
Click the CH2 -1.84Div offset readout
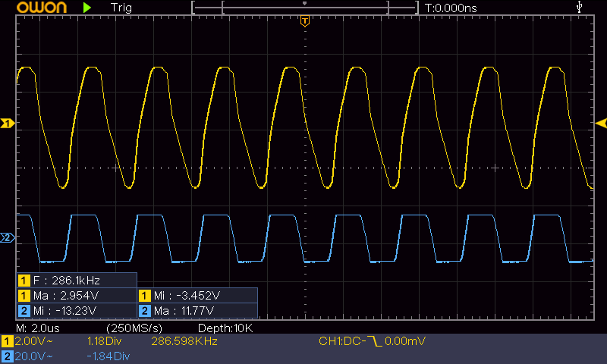pos(109,356)
